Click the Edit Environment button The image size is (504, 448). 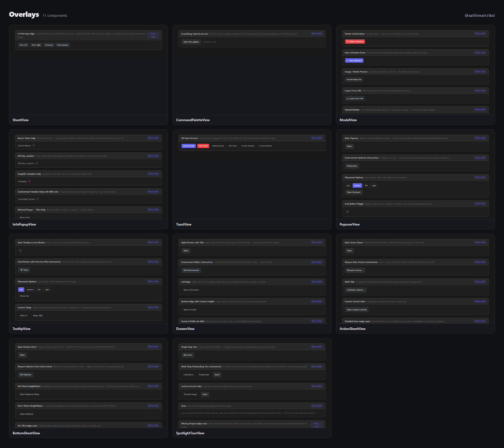point(191,270)
